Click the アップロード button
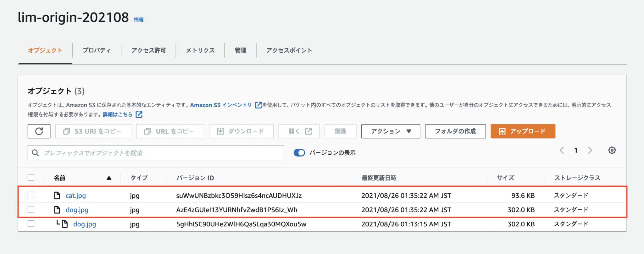Screen dimensions: 644x254 (x=523, y=131)
